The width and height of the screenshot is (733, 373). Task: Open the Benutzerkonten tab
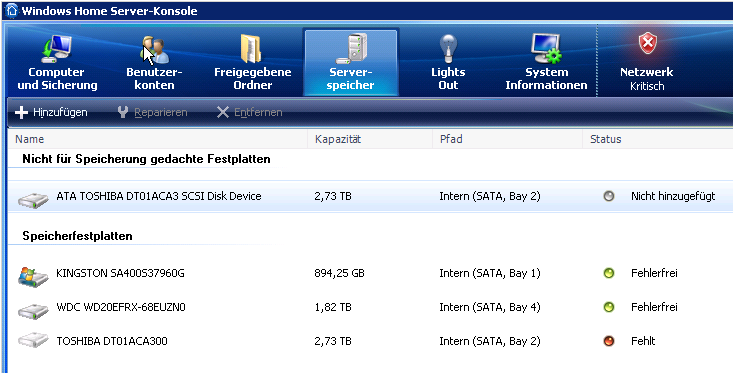(x=154, y=62)
